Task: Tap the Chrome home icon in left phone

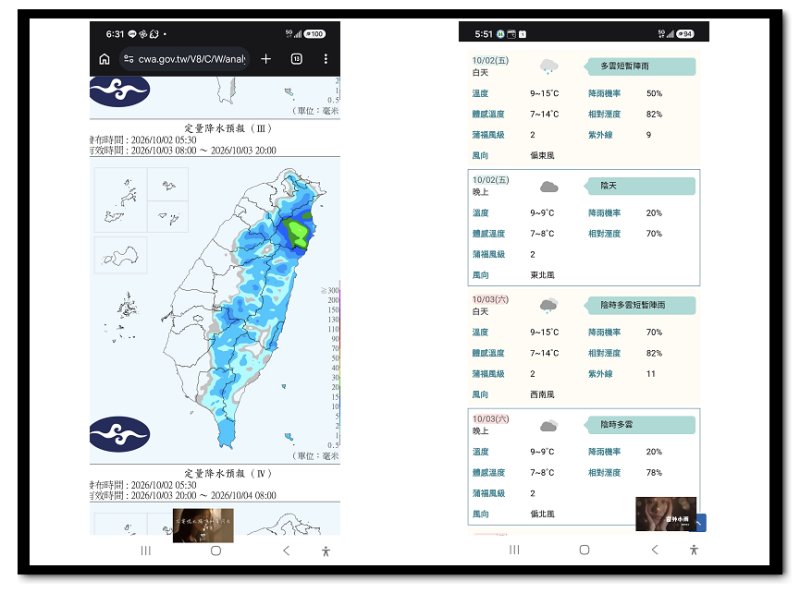Action: click(x=104, y=59)
